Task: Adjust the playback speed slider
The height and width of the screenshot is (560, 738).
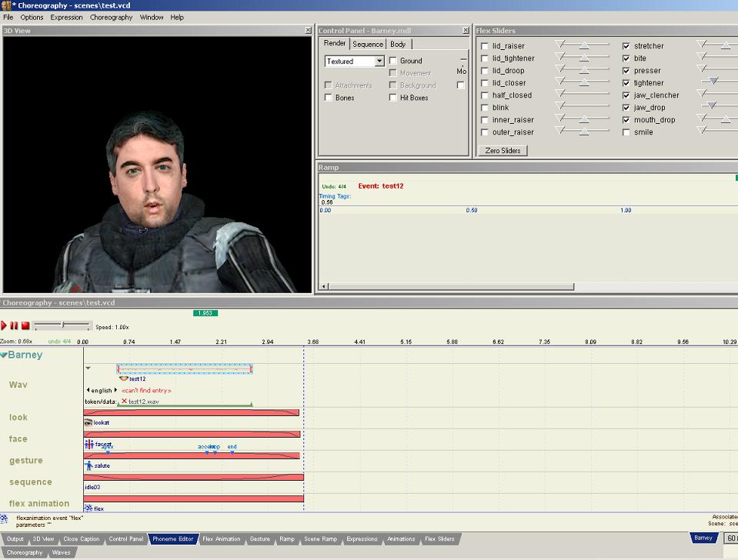Action: point(62,325)
